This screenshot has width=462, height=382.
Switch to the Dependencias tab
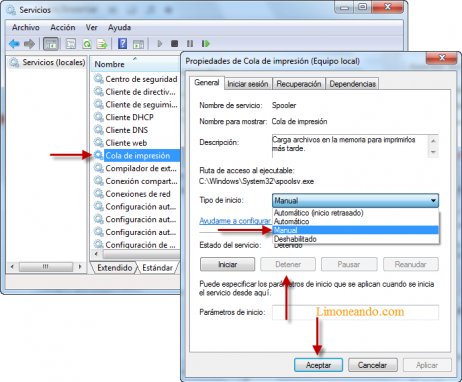click(353, 84)
